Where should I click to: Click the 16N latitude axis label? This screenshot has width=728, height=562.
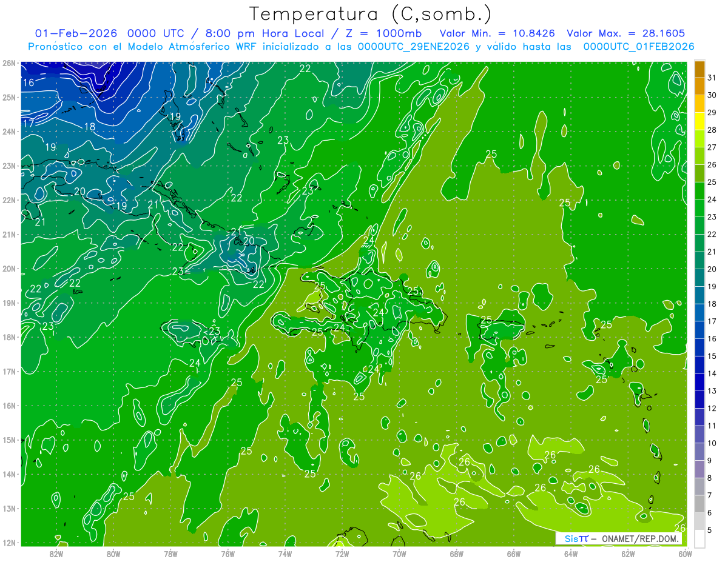click(9, 406)
